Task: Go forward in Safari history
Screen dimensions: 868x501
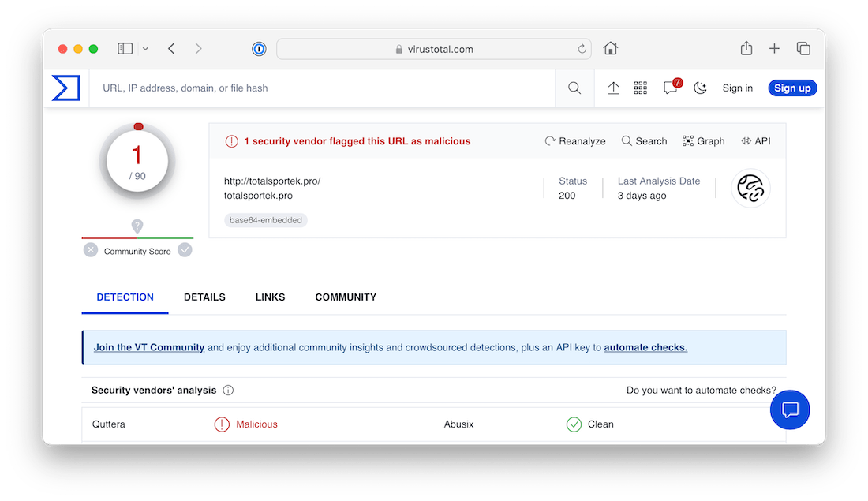Action: [198, 49]
